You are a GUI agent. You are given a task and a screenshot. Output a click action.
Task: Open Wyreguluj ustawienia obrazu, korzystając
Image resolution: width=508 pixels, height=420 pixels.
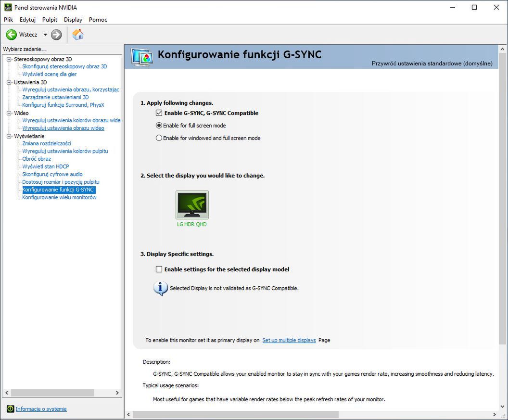pos(72,89)
